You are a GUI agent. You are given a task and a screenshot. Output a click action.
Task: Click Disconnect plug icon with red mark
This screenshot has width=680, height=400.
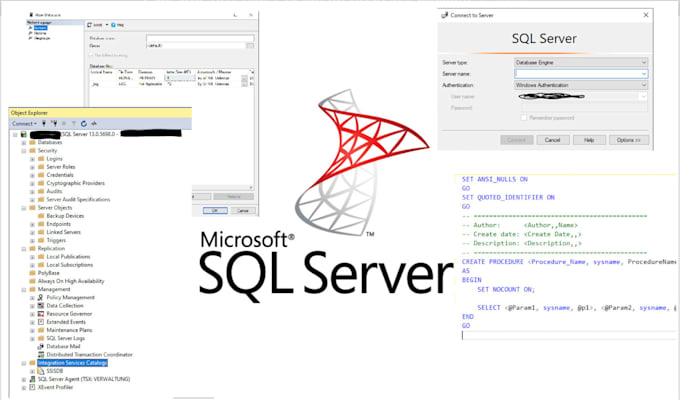54,124
